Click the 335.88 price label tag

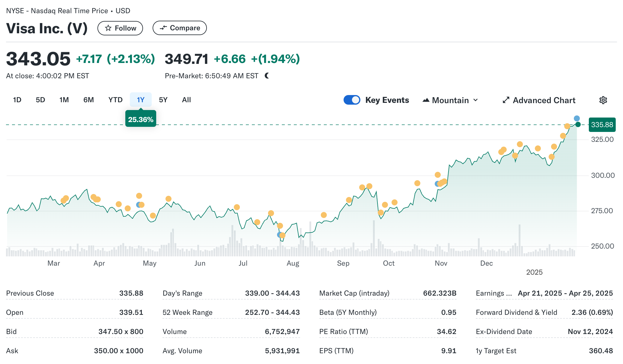click(602, 125)
